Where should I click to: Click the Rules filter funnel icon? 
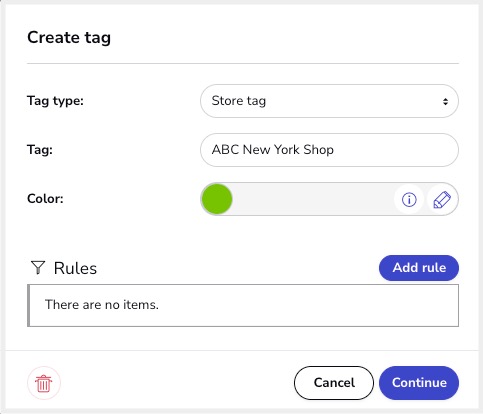pos(38,268)
